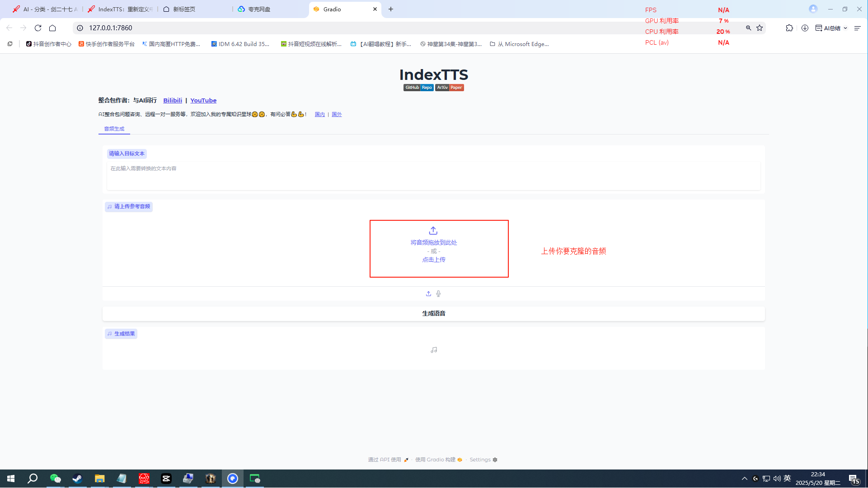
Task: Select the microphone recording source icon
Action: [x=438, y=294]
